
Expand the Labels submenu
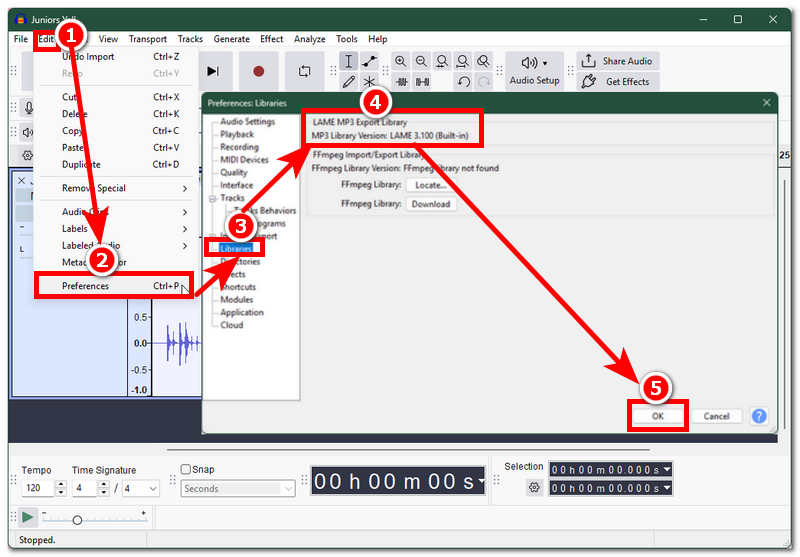click(114, 229)
